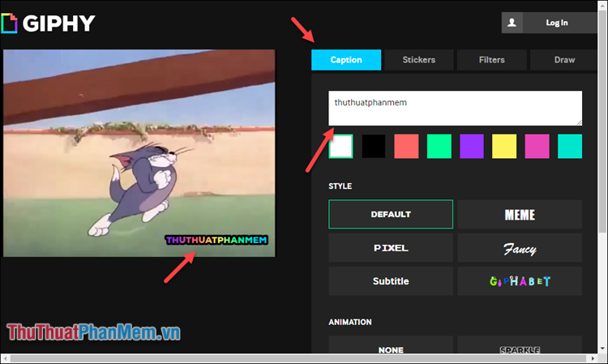This screenshot has width=608, height=364.
Task: Select the white color swatch
Action: [340, 146]
